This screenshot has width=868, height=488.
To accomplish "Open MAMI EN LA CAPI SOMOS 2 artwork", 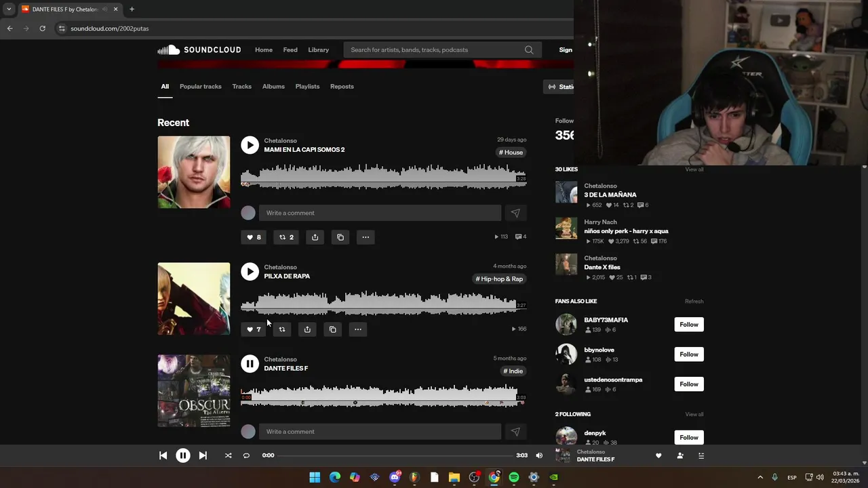I will pyautogui.click(x=194, y=172).
